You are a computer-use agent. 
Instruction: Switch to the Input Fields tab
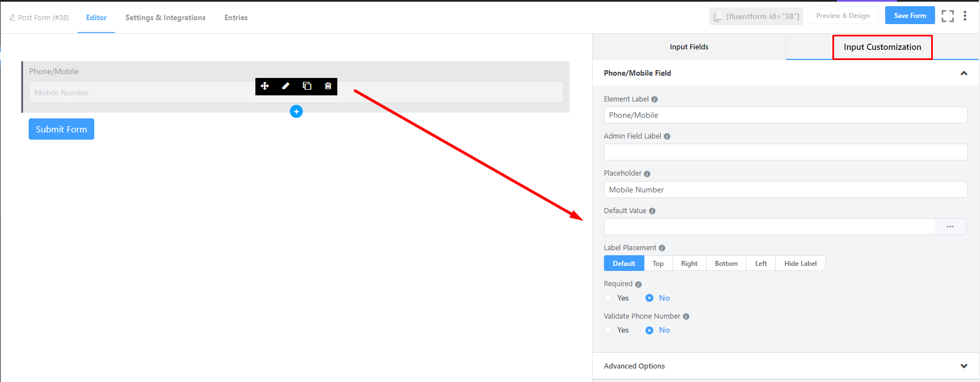[x=689, y=47]
